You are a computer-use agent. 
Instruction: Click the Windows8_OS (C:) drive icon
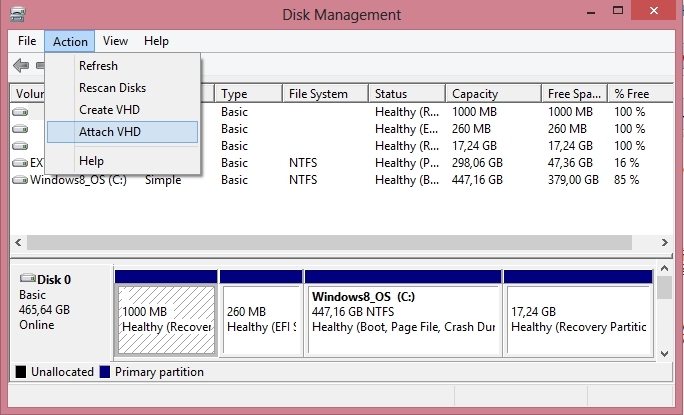[20, 180]
